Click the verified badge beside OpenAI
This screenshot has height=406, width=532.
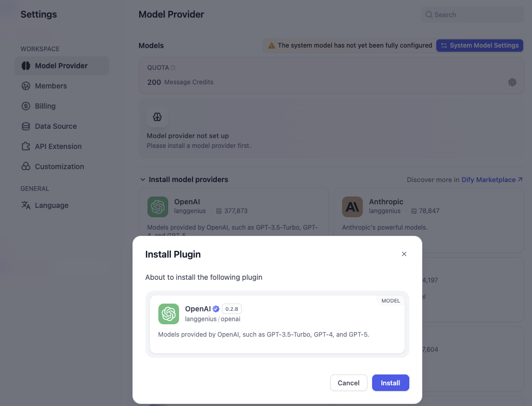tap(216, 309)
